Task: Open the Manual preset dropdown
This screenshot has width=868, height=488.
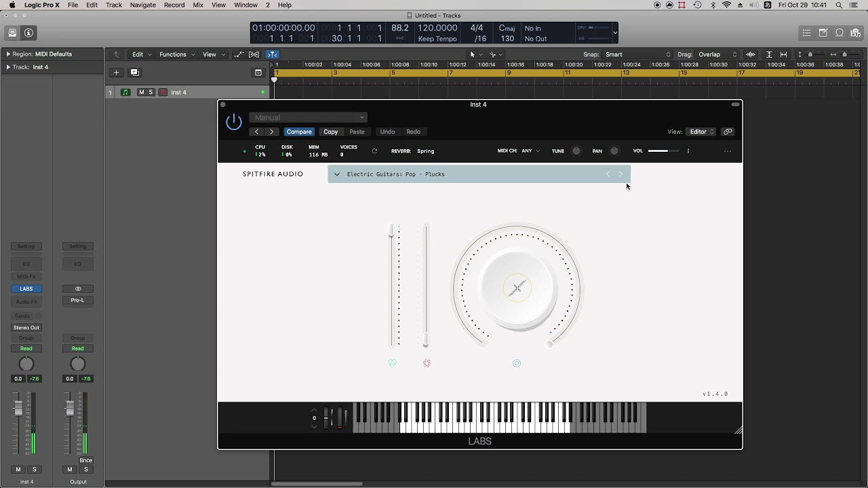Action: coord(308,117)
